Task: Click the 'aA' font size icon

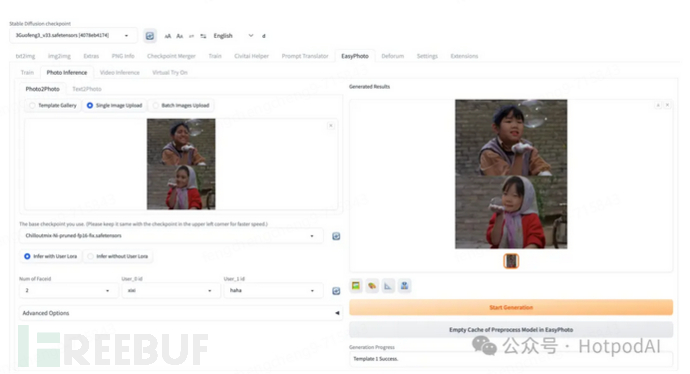Action: click(x=168, y=36)
